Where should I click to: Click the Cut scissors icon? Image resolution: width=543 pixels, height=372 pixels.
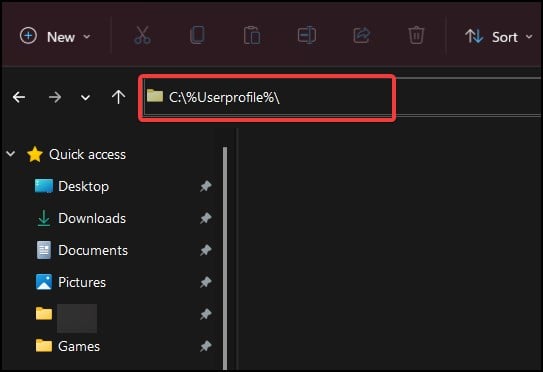click(x=142, y=35)
